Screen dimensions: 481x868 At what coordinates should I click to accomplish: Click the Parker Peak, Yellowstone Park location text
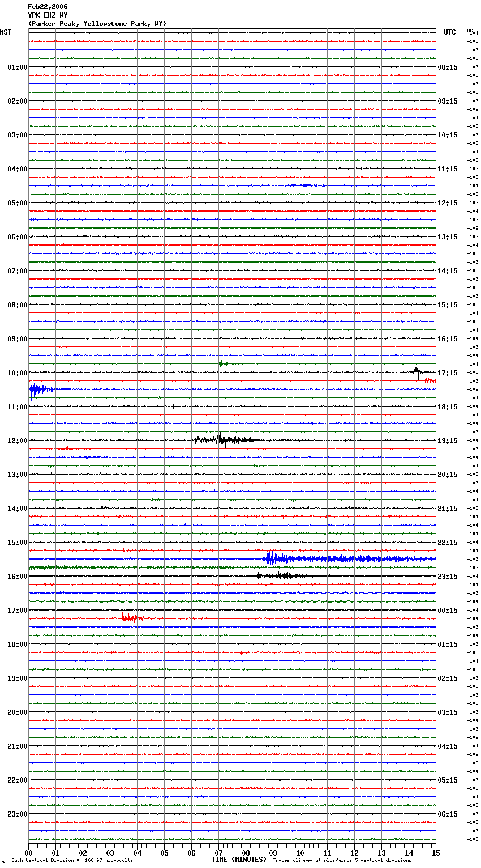coord(97,24)
